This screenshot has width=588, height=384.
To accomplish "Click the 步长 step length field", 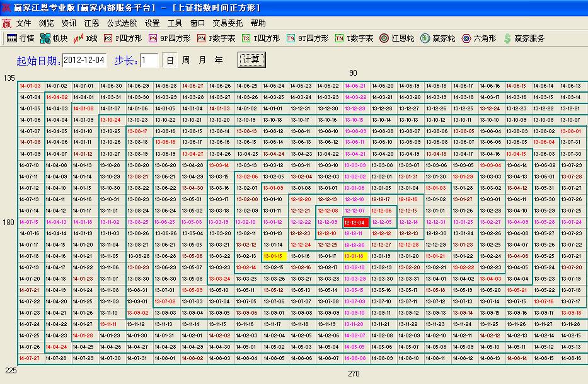I will click(x=149, y=61).
